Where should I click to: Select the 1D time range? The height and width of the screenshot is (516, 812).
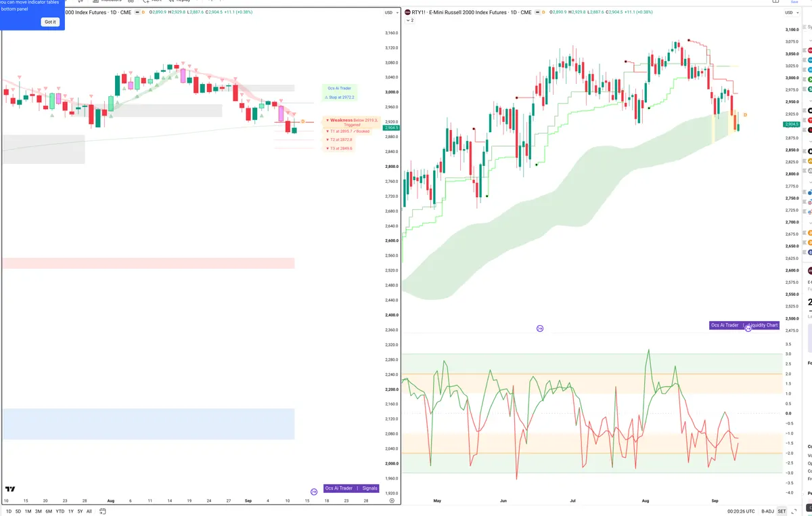point(9,511)
